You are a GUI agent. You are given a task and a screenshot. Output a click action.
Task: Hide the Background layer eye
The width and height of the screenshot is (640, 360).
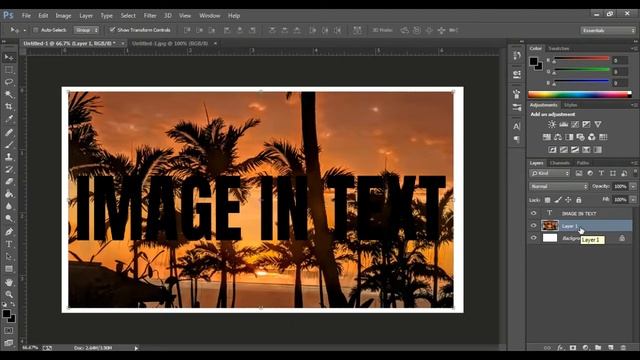click(x=533, y=238)
